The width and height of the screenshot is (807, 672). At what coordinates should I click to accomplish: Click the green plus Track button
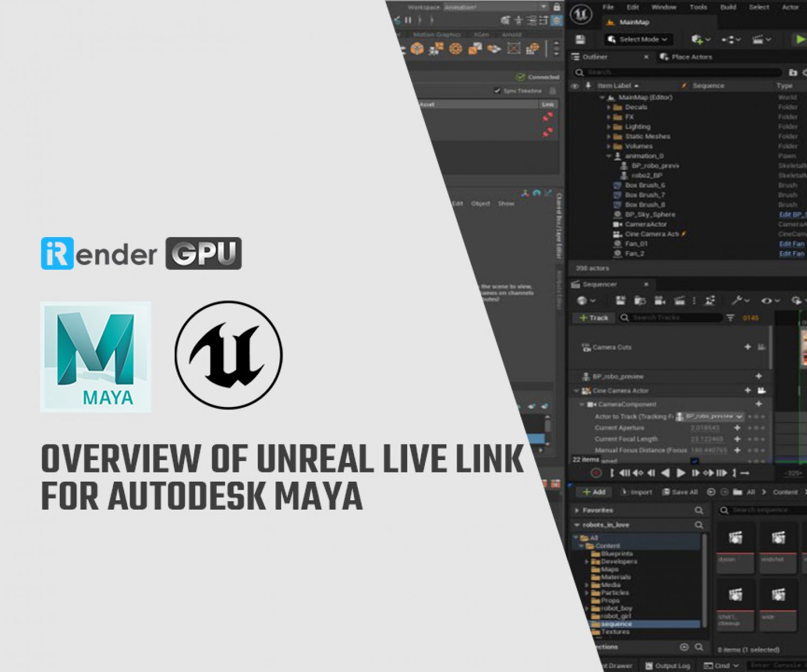coord(593,318)
